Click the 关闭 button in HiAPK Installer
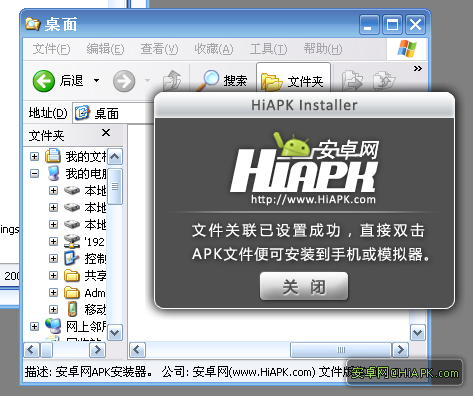Viewport: 473px width, 396px height. [304, 286]
